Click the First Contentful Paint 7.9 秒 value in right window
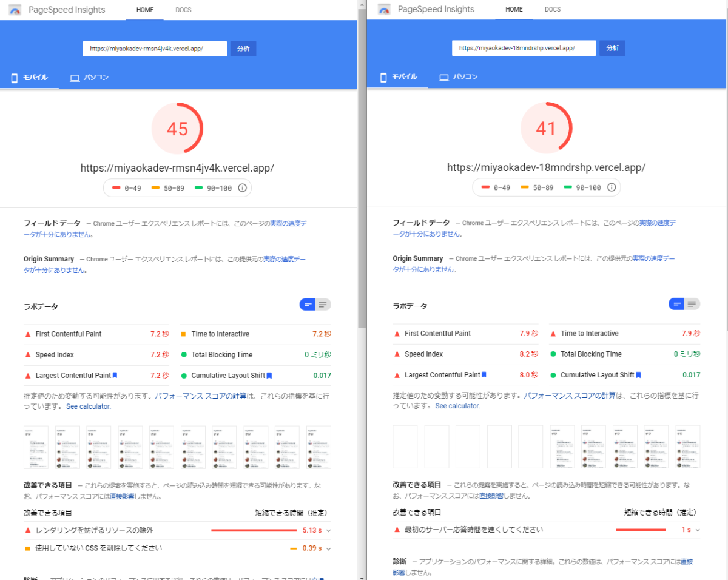This screenshot has width=728, height=580. pyautogui.click(x=528, y=334)
